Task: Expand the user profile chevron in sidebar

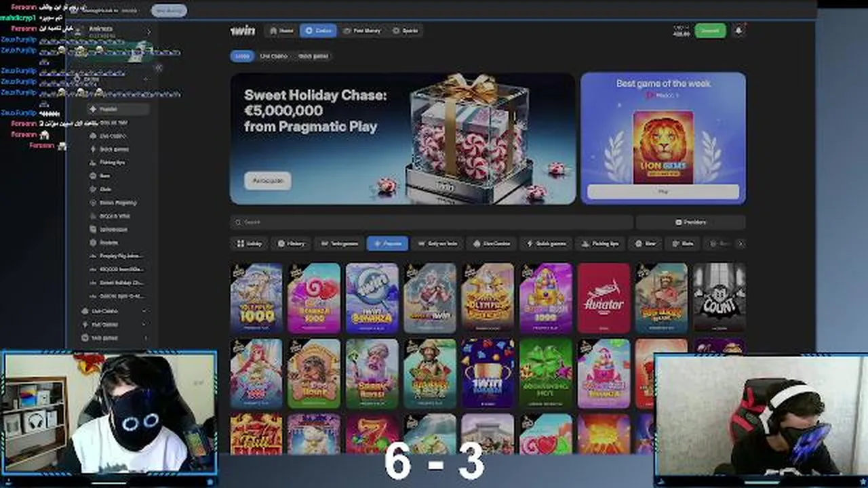Action: click(x=149, y=32)
